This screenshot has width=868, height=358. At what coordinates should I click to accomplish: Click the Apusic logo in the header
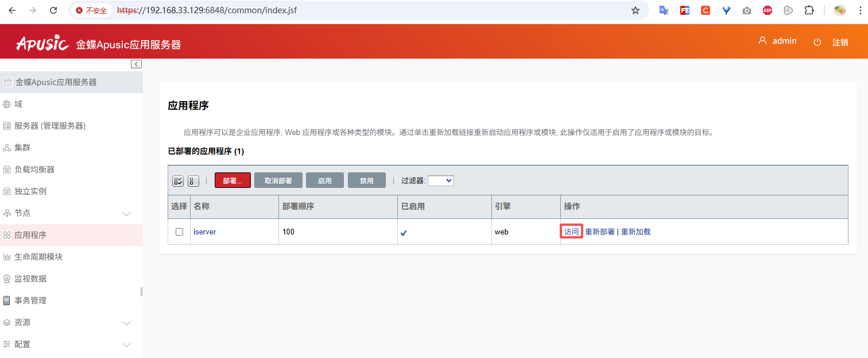[x=42, y=44]
